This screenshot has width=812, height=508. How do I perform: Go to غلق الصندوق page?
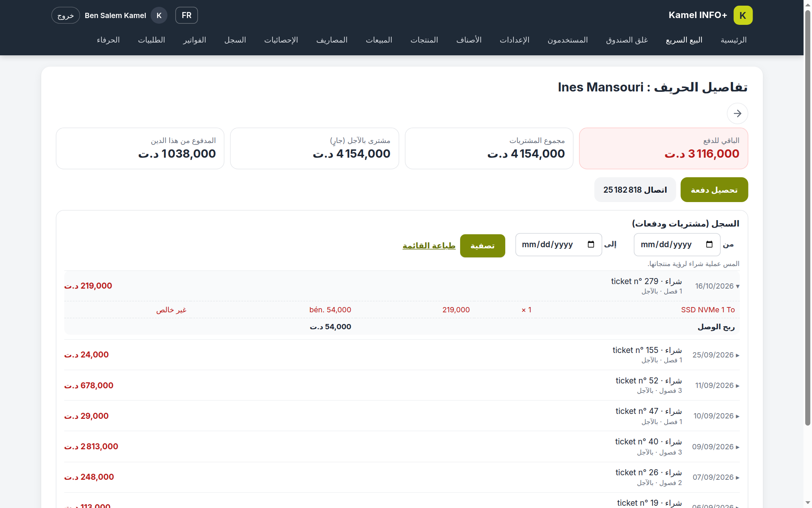pyautogui.click(x=627, y=40)
